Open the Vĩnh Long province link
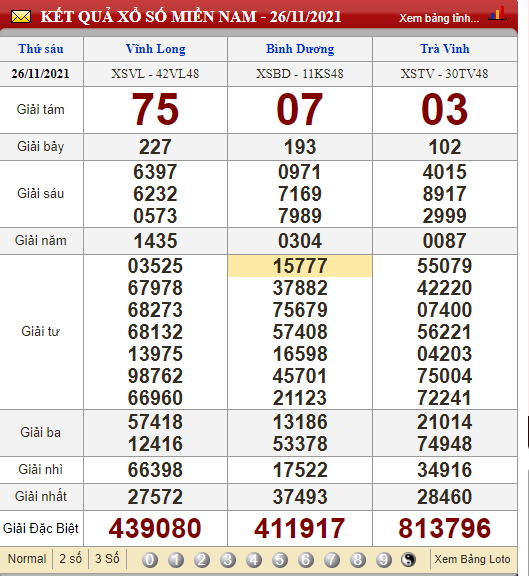 pos(155,49)
